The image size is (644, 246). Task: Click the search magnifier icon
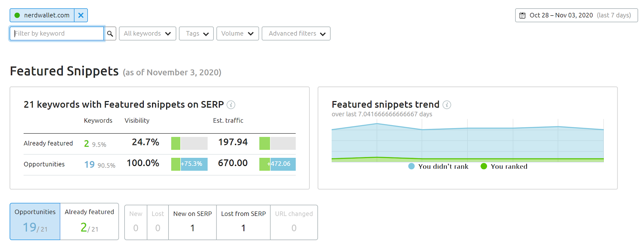[x=110, y=34]
